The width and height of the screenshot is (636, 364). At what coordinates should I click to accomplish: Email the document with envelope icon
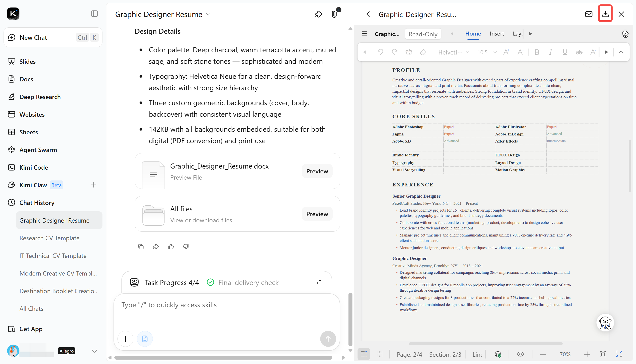tap(589, 14)
